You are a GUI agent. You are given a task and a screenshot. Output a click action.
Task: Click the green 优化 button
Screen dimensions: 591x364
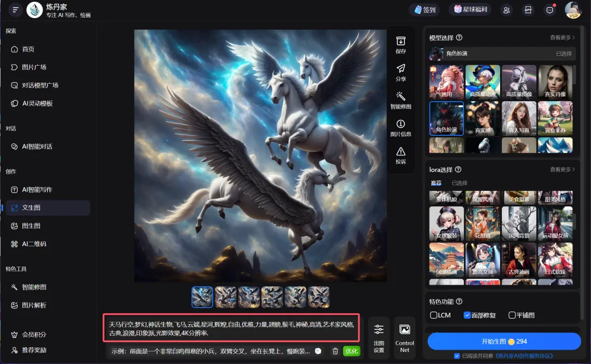351,351
